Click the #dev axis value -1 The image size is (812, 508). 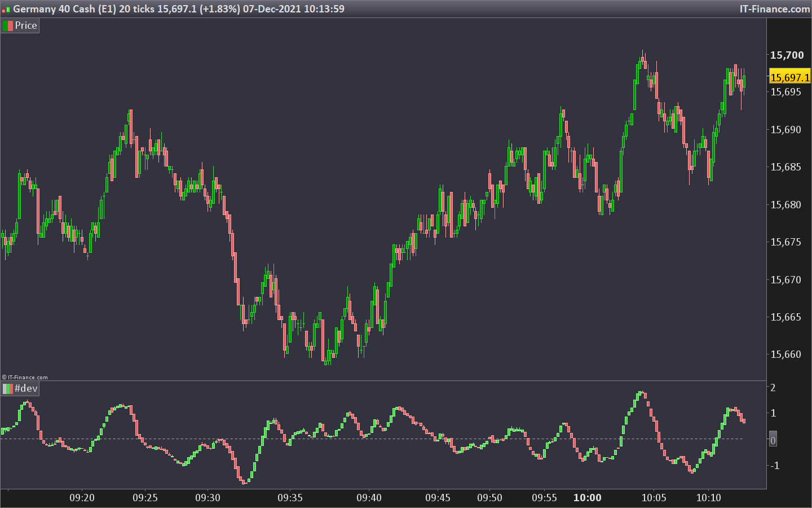pos(774,466)
